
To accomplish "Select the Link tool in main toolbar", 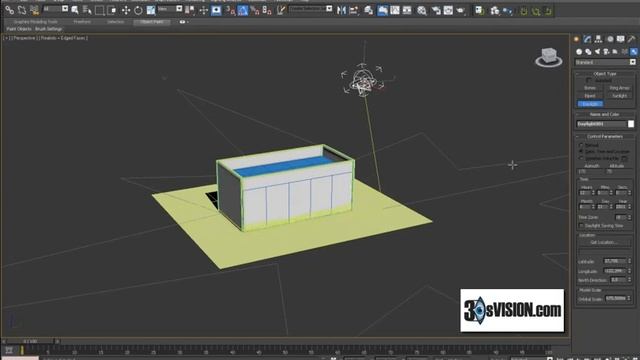I will [x=9, y=10].
